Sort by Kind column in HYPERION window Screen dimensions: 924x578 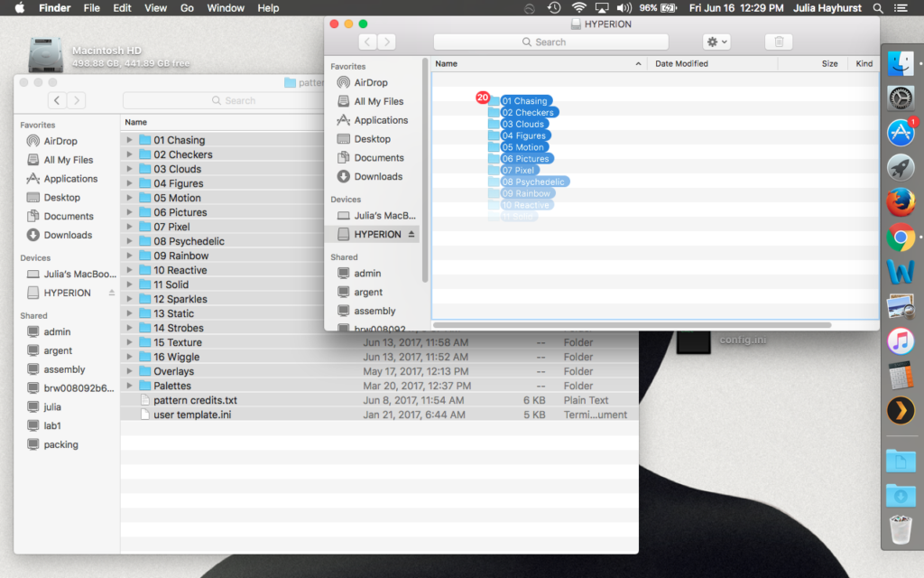point(864,64)
